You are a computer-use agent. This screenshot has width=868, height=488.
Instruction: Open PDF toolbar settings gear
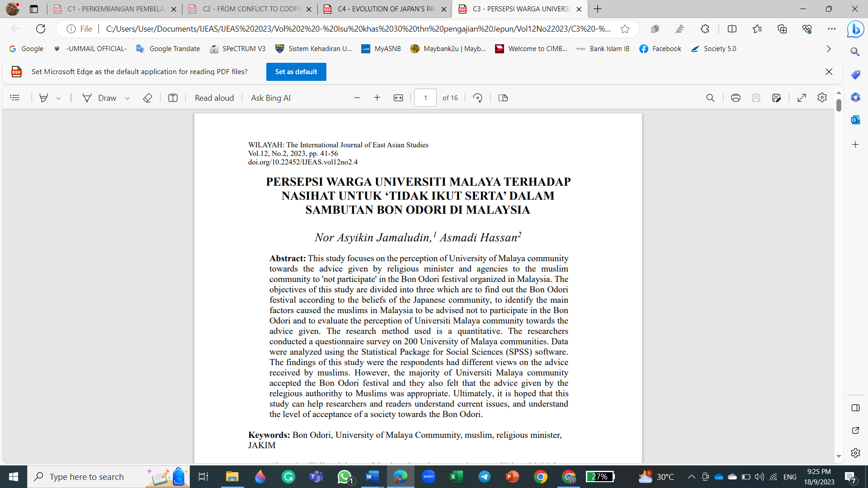point(822,98)
